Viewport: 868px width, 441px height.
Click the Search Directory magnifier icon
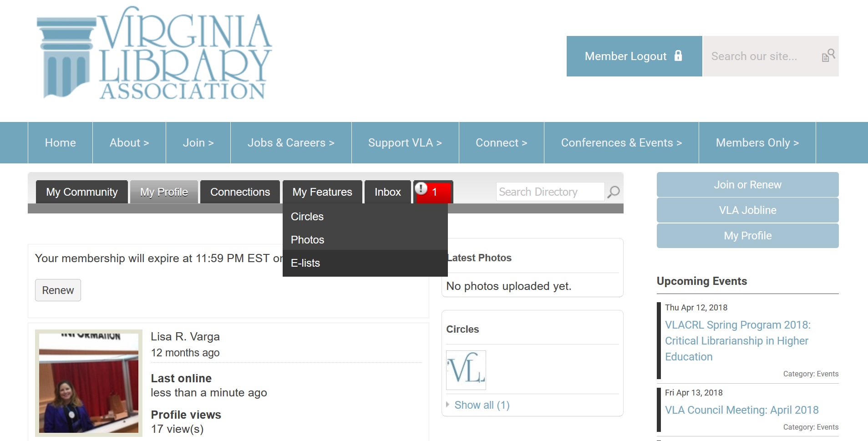tap(613, 192)
